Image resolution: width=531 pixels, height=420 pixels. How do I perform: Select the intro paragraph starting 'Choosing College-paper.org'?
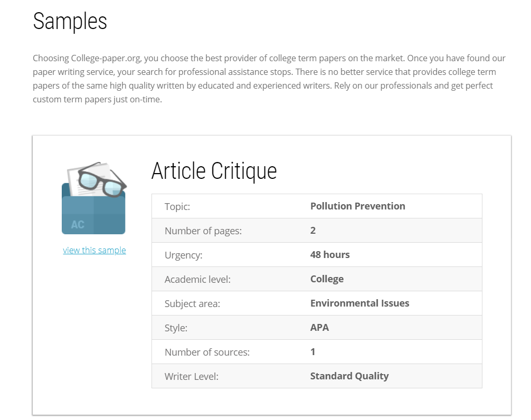269,79
